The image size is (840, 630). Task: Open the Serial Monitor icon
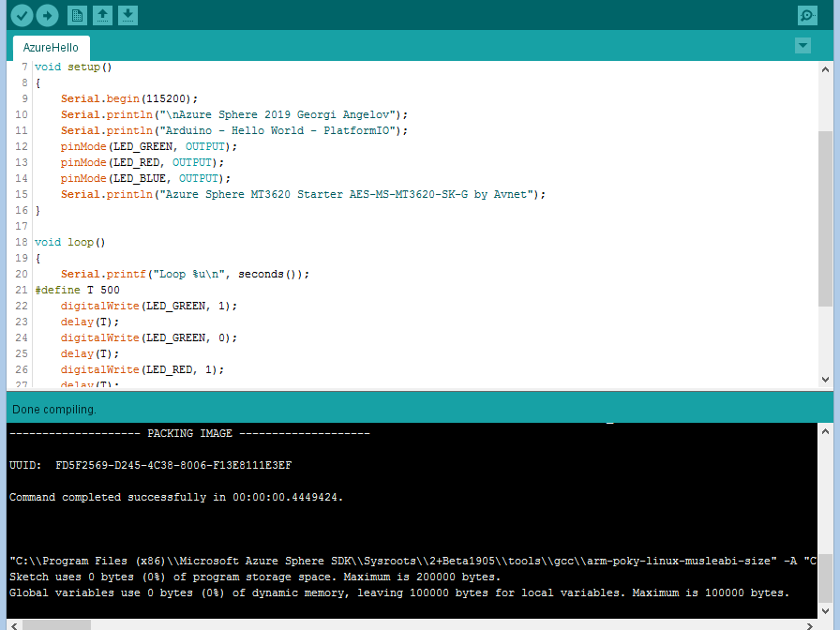pos(806,15)
